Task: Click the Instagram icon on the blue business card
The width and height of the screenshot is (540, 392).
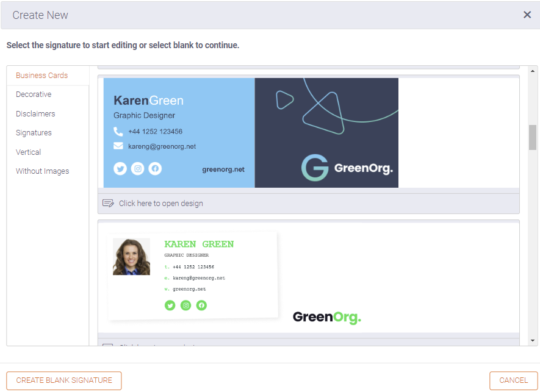Action: pyautogui.click(x=137, y=168)
